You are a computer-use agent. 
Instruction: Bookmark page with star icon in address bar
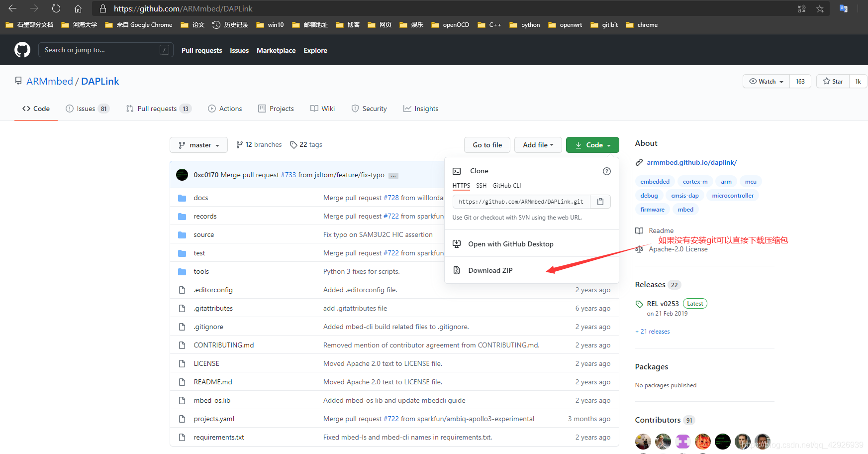820,8
